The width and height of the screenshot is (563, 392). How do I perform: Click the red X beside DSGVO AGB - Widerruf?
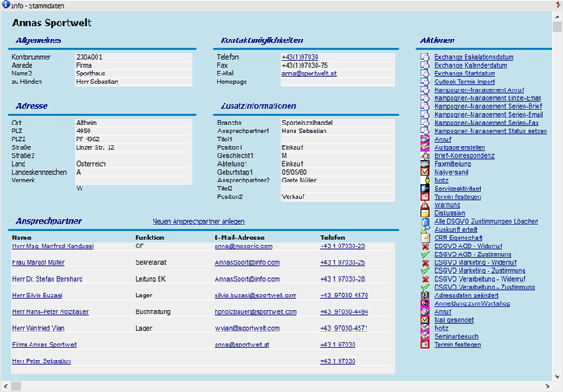pos(424,246)
